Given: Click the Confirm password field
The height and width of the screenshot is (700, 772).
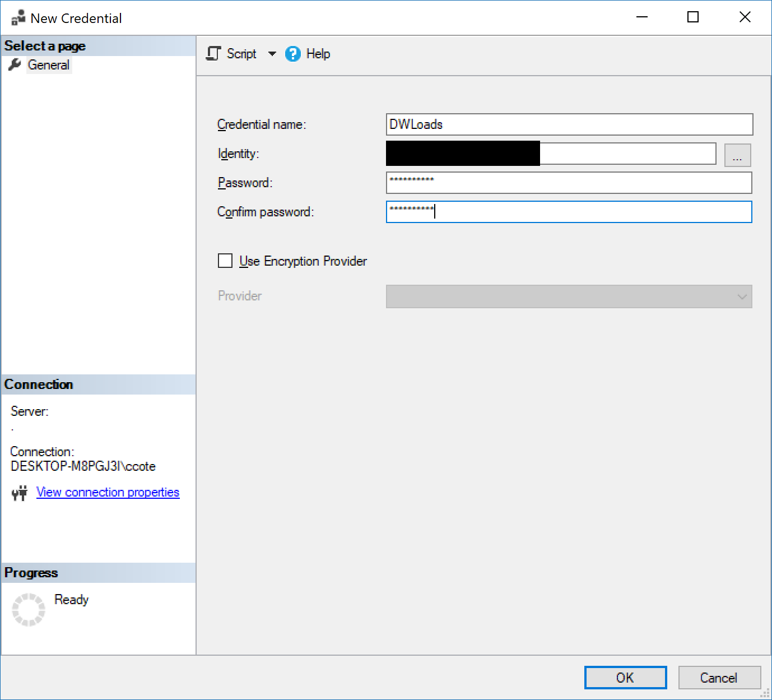Looking at the screenshot, I should tap(569, 212).
